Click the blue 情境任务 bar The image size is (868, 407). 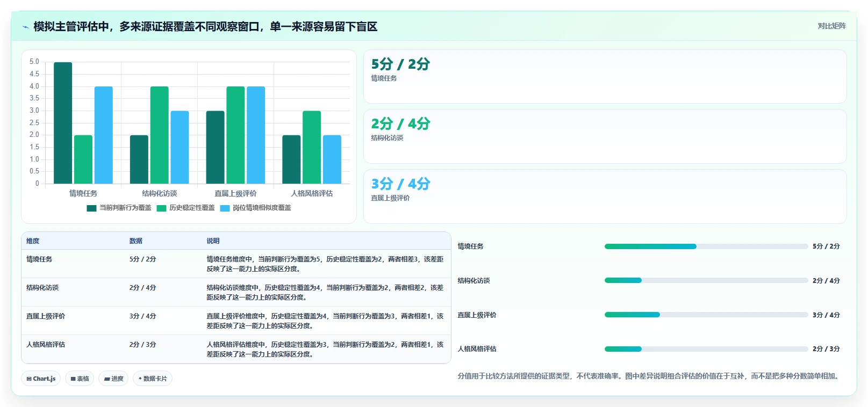(104, 135)
